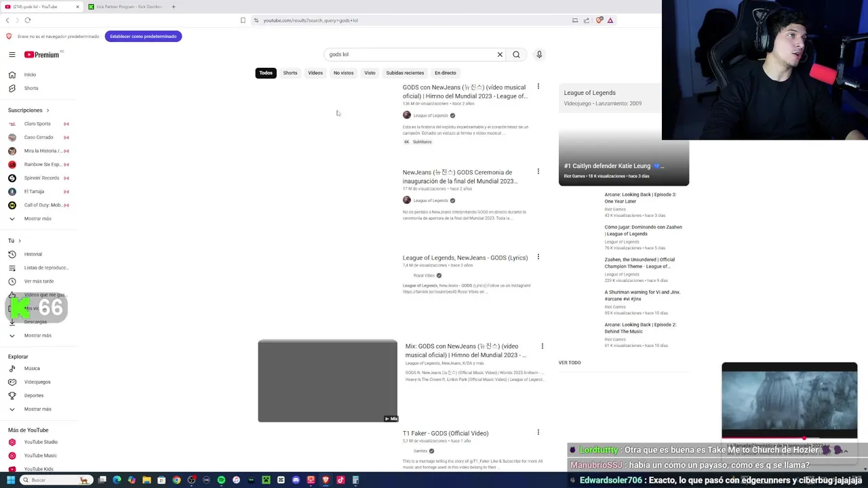Open options for T1 Faker GODS video
Image resolution: width=868 pixels, height=488 pixels.
[538, 432]
